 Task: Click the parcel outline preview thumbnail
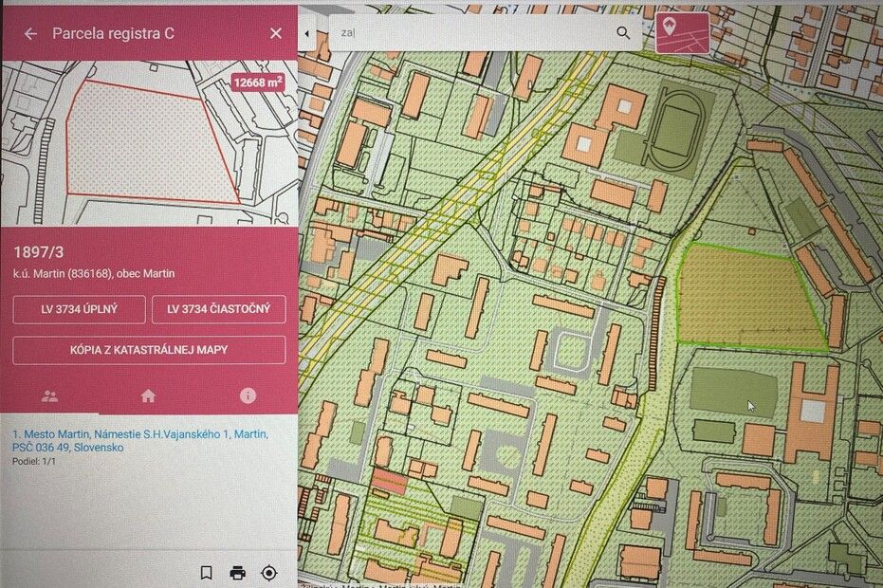[142, 142]
